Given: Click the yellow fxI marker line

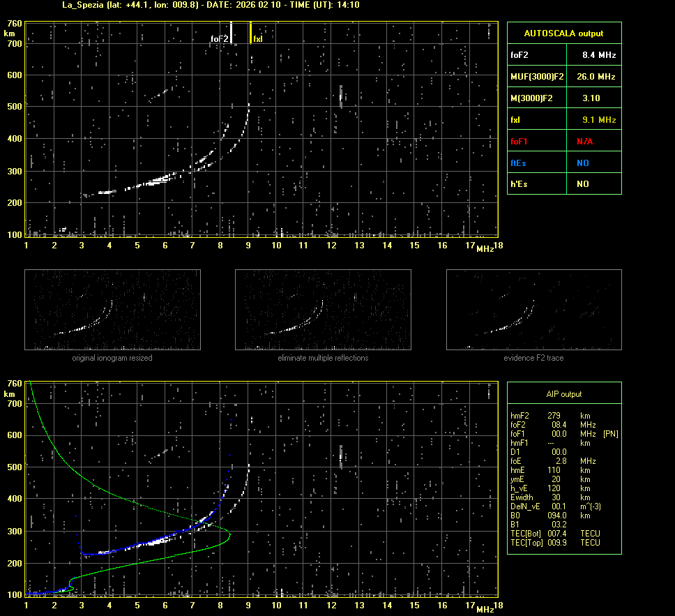Looking at the screenshot, I should point(250,33).
